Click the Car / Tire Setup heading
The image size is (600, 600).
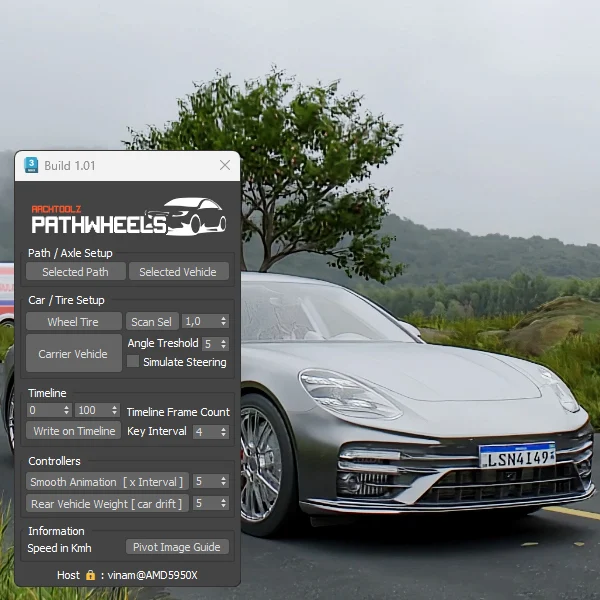click(x=66, y=300)
